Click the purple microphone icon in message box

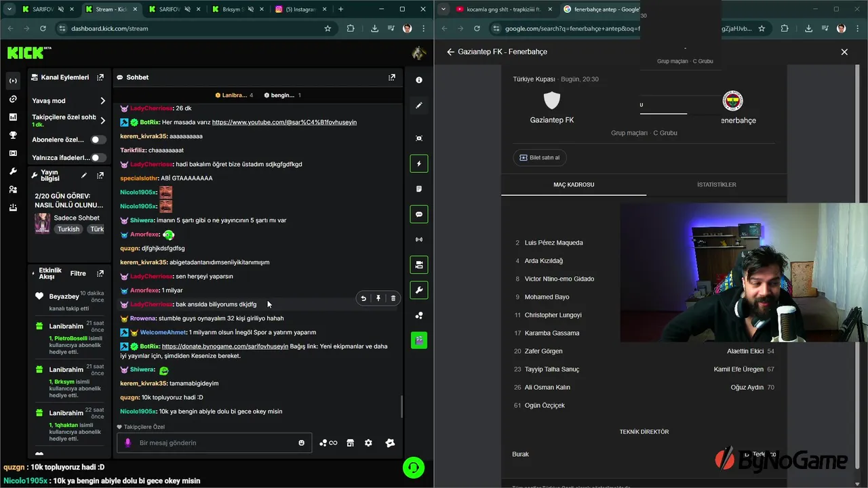126,443
